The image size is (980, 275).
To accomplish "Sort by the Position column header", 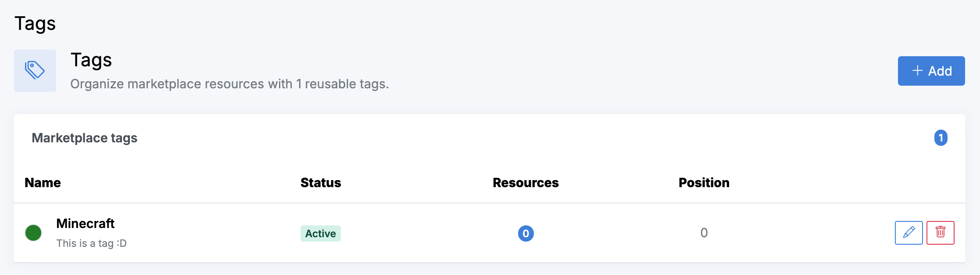I will 704,183.
